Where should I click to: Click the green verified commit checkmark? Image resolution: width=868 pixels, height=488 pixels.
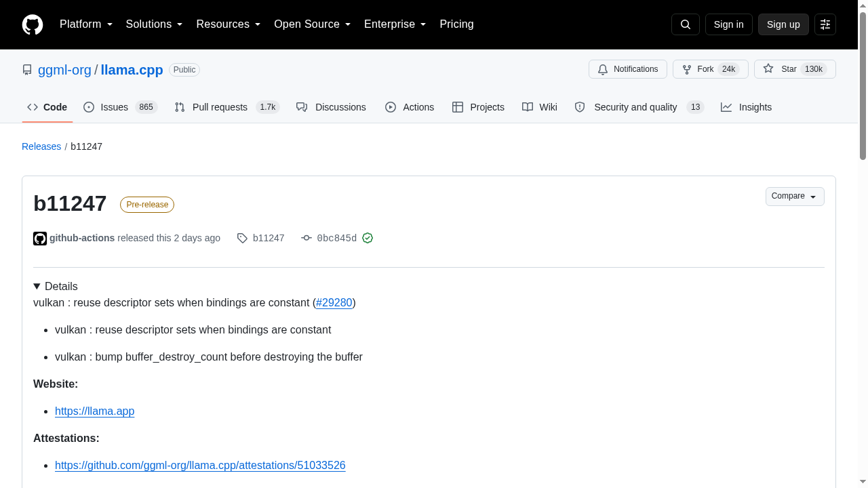point(368,238)
